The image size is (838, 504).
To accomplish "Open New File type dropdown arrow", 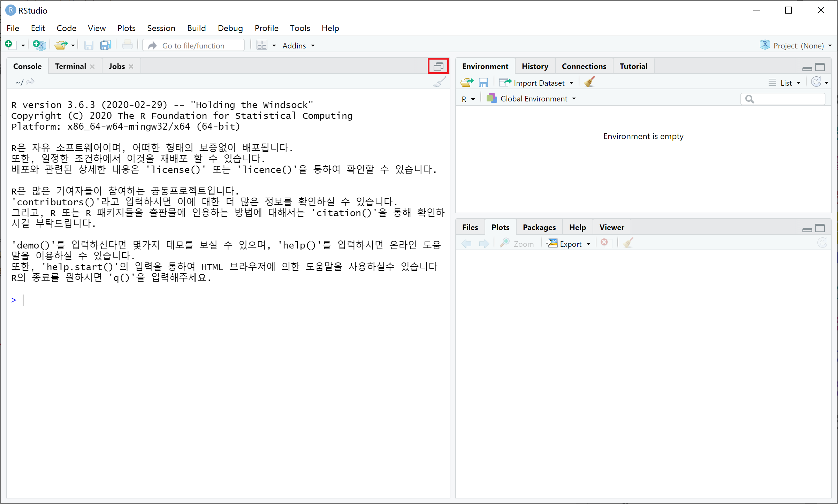I will coord(23,46).
